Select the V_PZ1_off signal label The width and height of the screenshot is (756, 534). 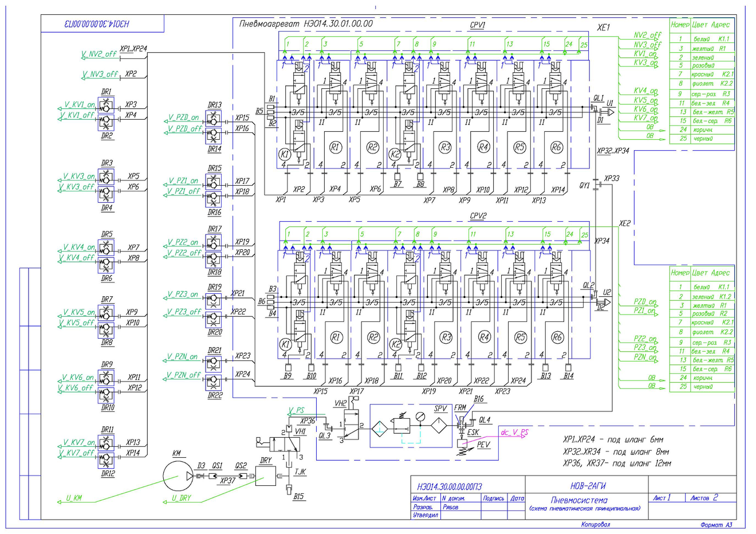coord(184,191)
